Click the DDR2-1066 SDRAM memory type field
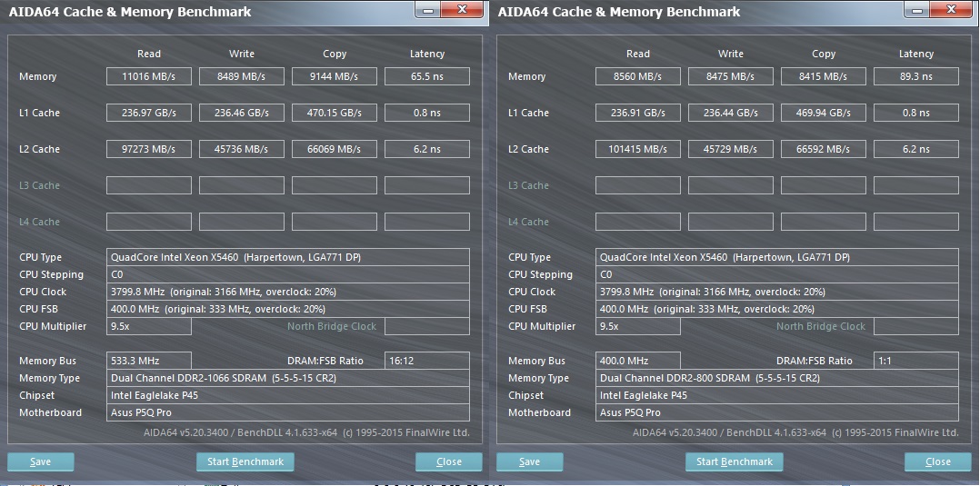This screenshot has height=486, width=980. coord(287,378)
